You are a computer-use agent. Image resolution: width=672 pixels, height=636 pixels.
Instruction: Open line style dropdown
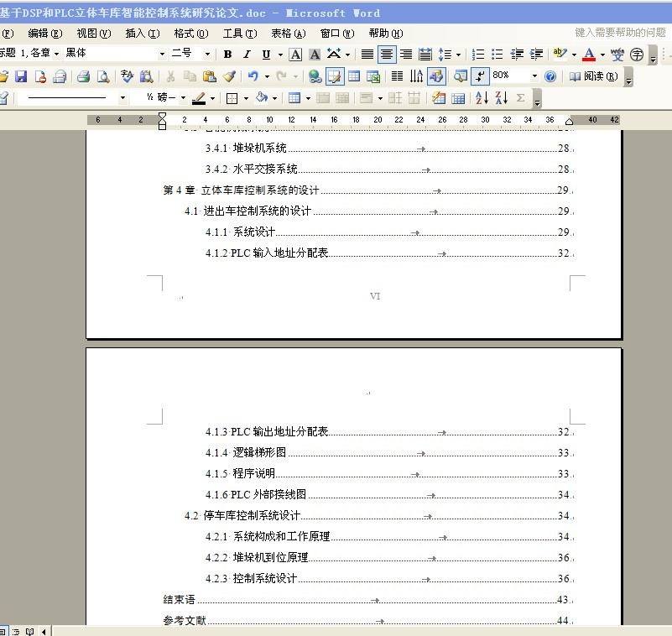pyautogui.click(x=122, y=98)
